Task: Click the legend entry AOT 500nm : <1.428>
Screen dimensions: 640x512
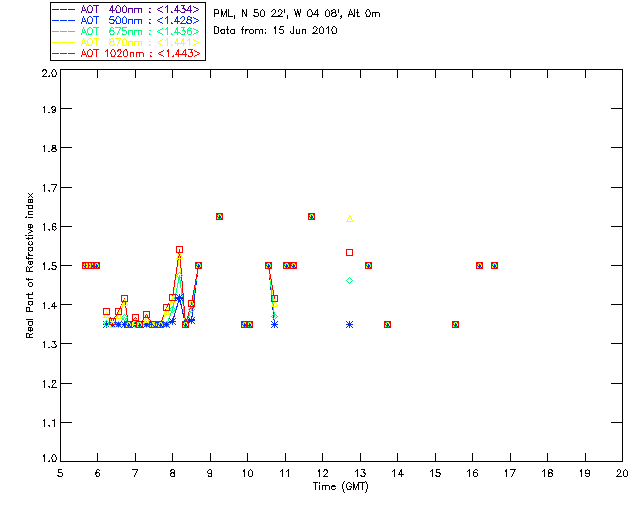Action: [126, 20]
